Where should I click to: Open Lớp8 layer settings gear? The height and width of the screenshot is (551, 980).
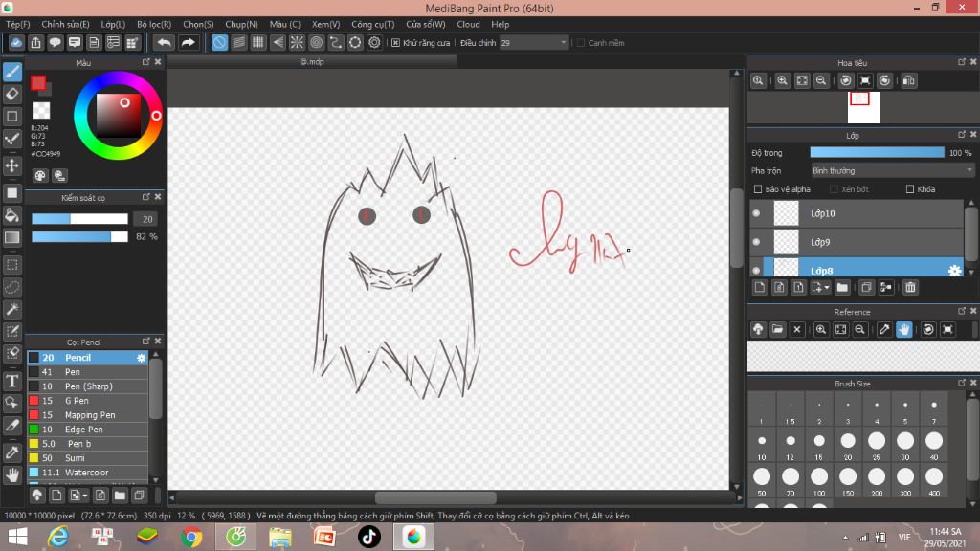coord(954,271)
